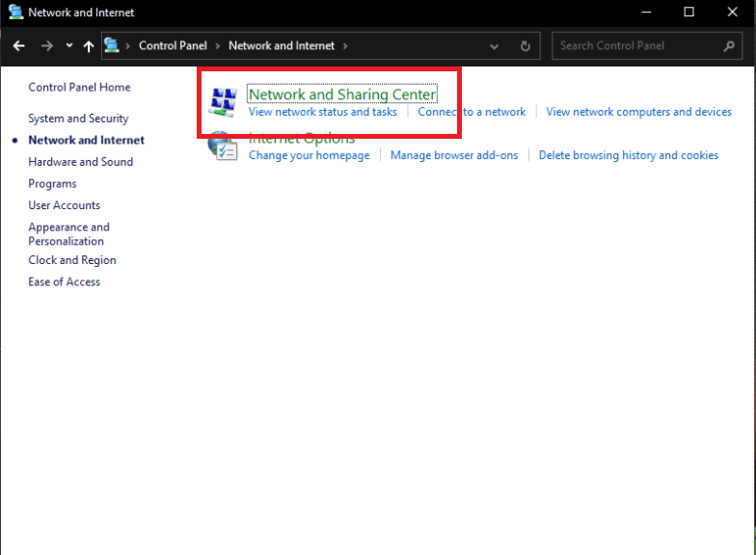Click the address bar Control Panel icon
The height and width of the screenshot is (555, 756).
tap(112, 45)
